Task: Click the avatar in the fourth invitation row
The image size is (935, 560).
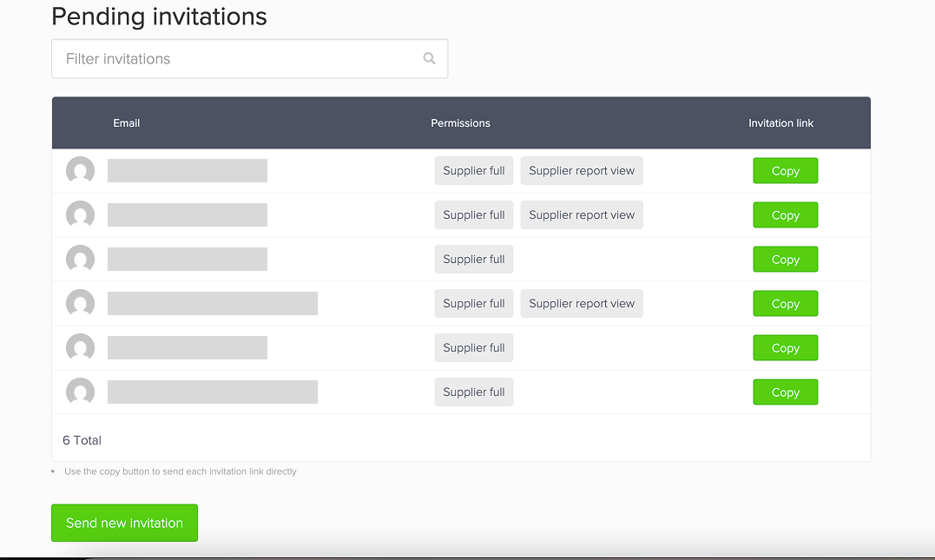Action: pyautogui.click(x=80, y=303)
